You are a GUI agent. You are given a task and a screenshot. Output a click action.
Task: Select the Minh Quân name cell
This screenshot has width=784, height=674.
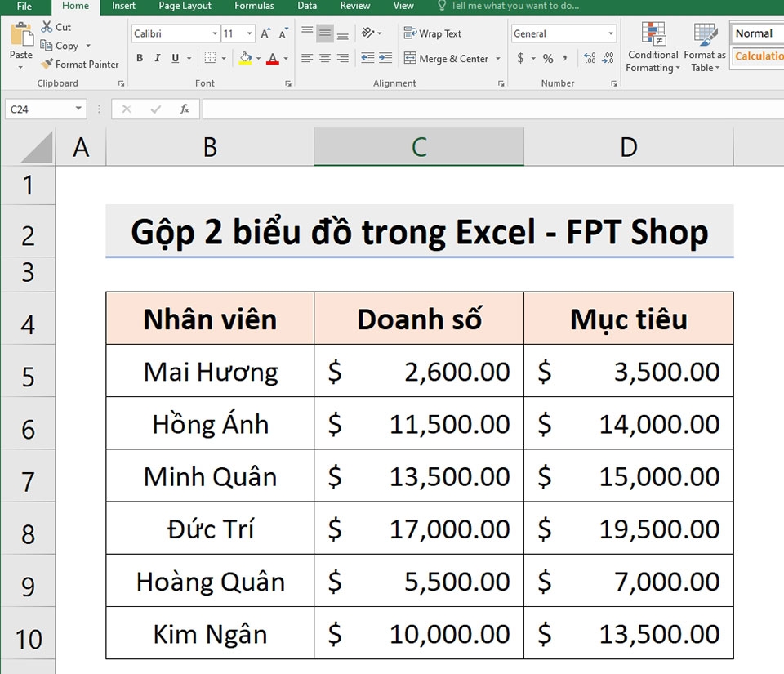[x=210, y=476]
